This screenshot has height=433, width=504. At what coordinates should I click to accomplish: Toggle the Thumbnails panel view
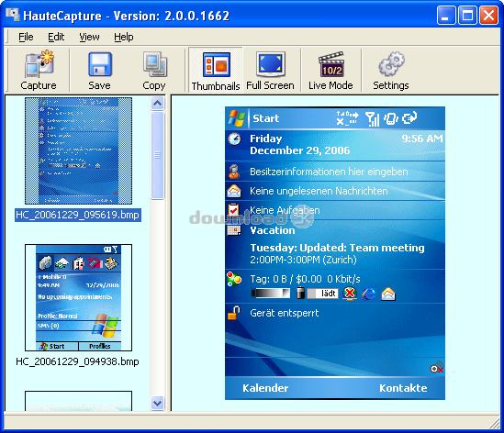(216, 70)
